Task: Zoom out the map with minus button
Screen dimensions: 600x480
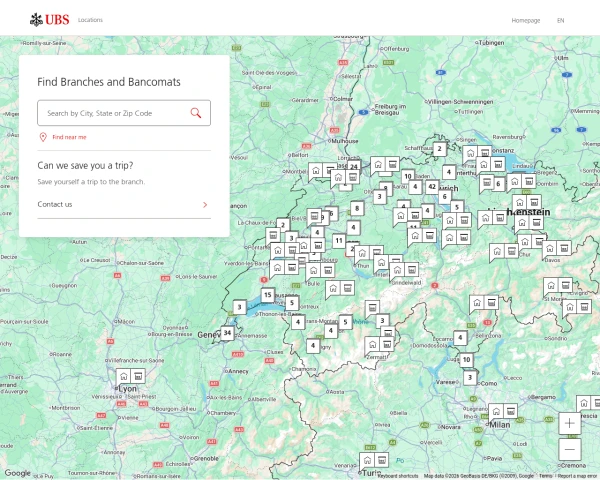Action: pos(570,449)
